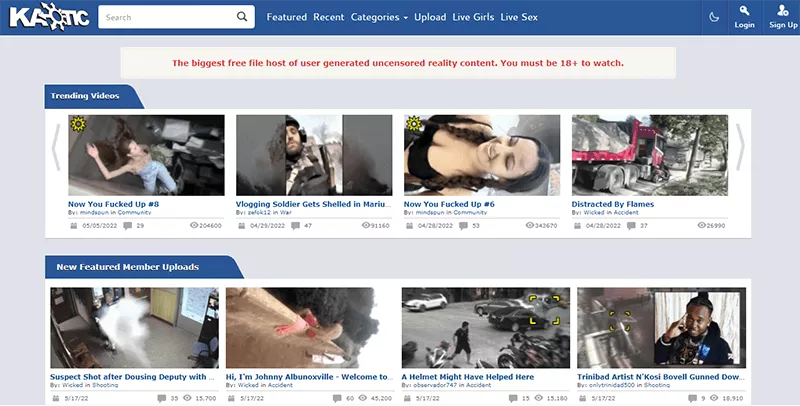Open the Distracted By Flames title link
This screenshot has height=406, width=800.
pyautogui.click(x=612, y=204)
